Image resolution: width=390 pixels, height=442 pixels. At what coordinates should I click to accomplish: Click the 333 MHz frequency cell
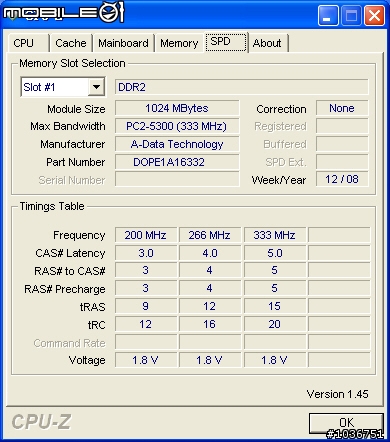(x=275, y=235)
